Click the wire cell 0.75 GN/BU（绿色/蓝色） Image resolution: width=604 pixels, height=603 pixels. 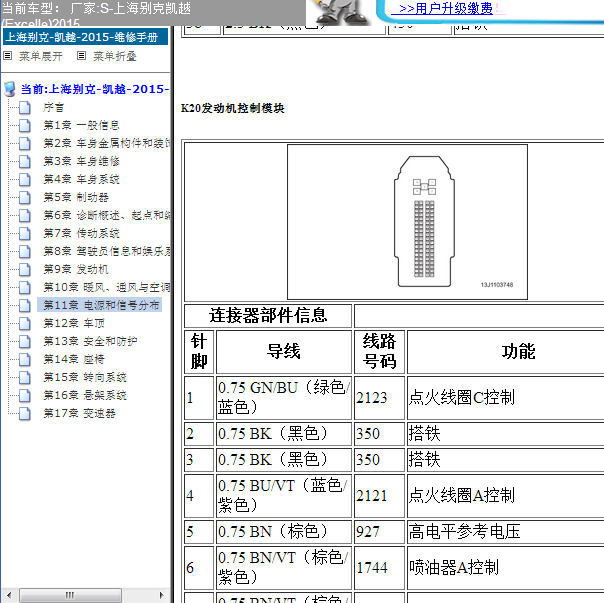284,398
